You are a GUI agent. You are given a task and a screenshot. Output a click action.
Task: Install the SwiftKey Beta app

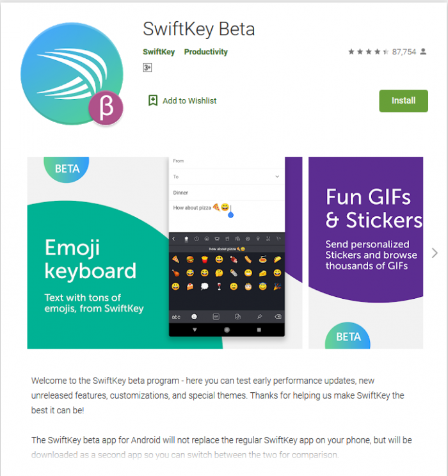point(403,101)
